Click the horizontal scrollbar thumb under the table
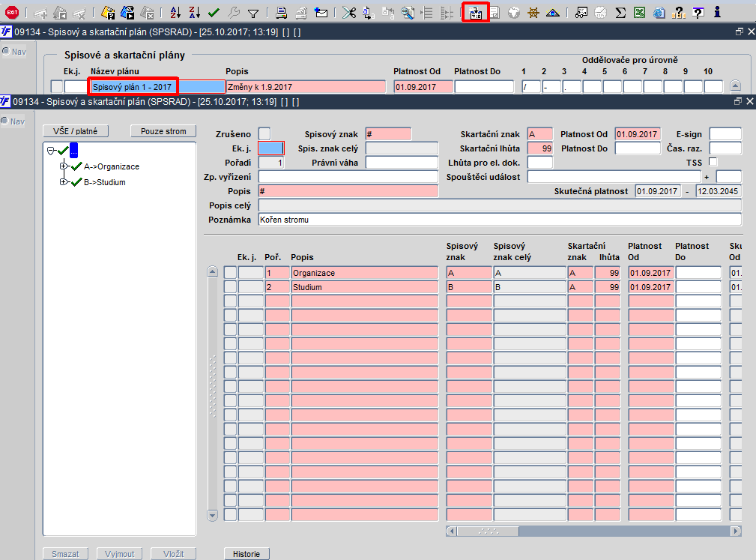 coord(488,531)
